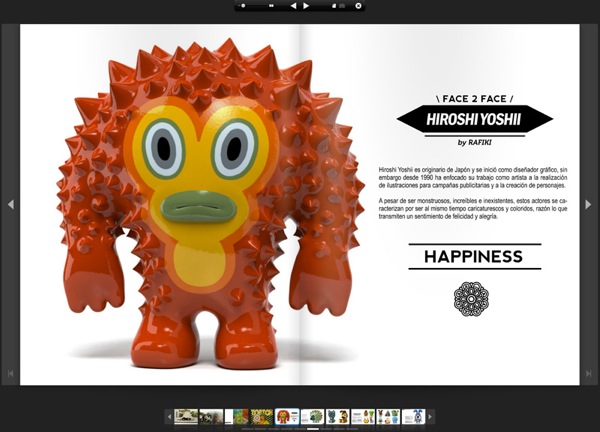Image resolution: width=600 pixels, height=432 pixels.
Task: Click the paragraph starting 'Hiroshi Yoshii es originario'
Action: click(473, 178)
